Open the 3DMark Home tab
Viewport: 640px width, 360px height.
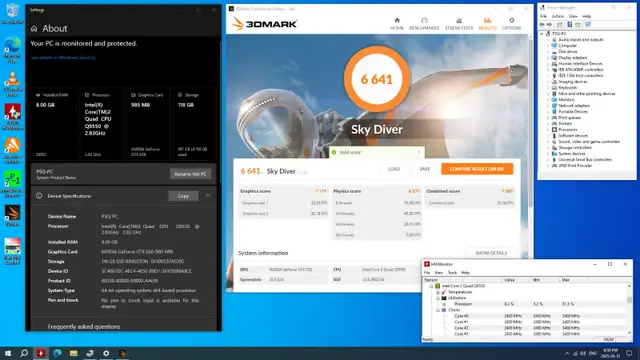coord(396,24)
